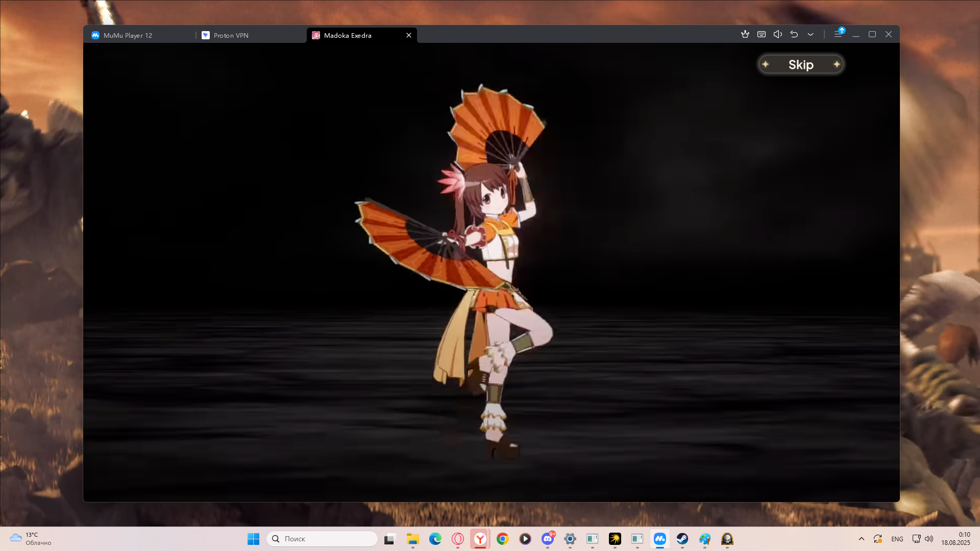The width and height of the screenshot is (980, 551).
Task: Open the system volume tray icon
Action: [929, 539]
